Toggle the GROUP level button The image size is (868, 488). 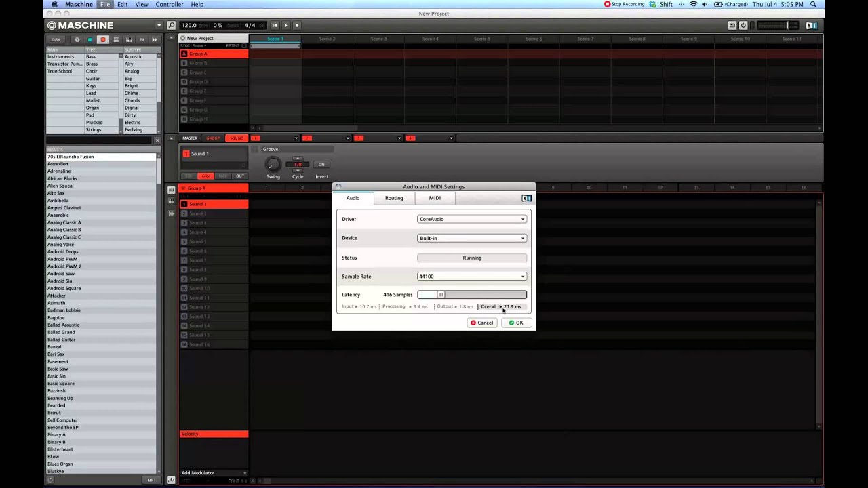(x=213, y=138)
